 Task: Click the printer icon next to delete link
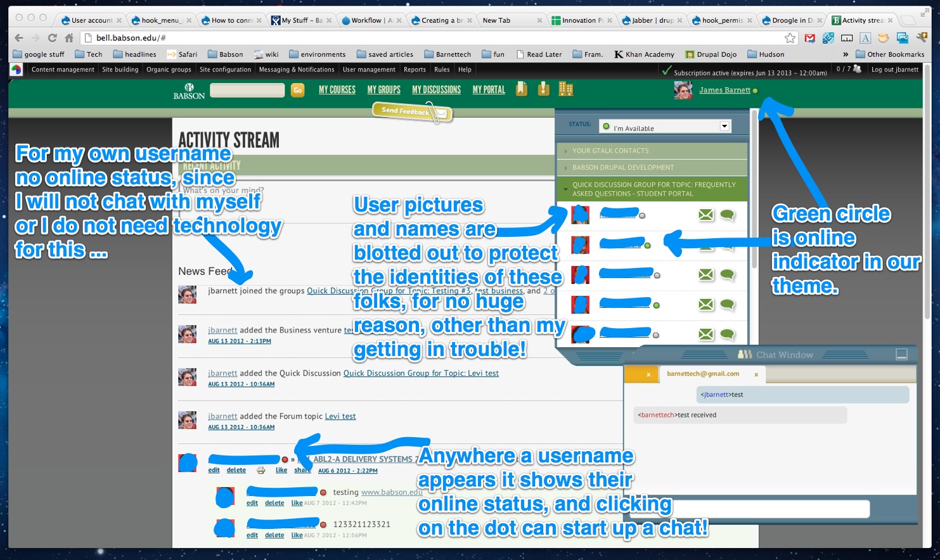[261, 470]
